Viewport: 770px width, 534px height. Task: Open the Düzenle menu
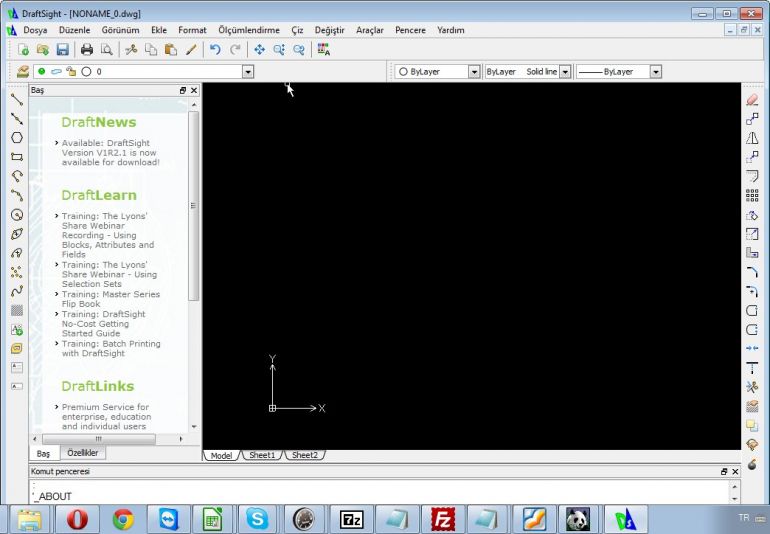[75, 30]
